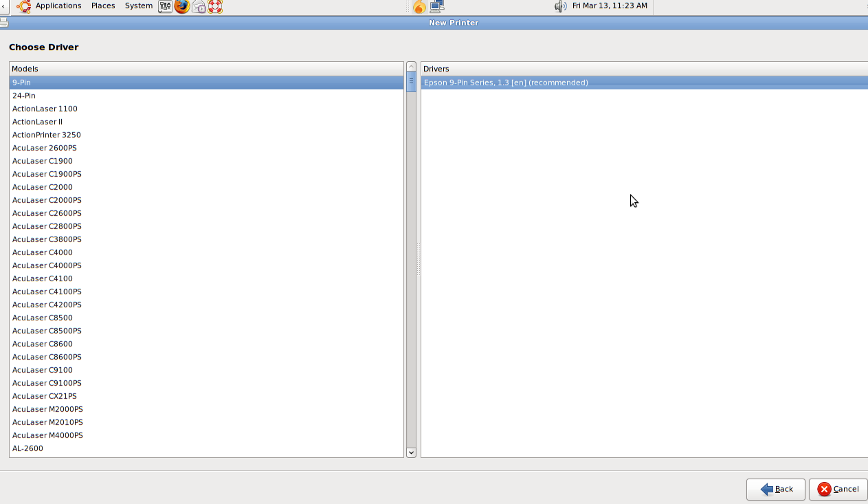Select the AcuLaser C8500PS model
This screenshot has width=868, height=504.
click(x=206, y=331)
